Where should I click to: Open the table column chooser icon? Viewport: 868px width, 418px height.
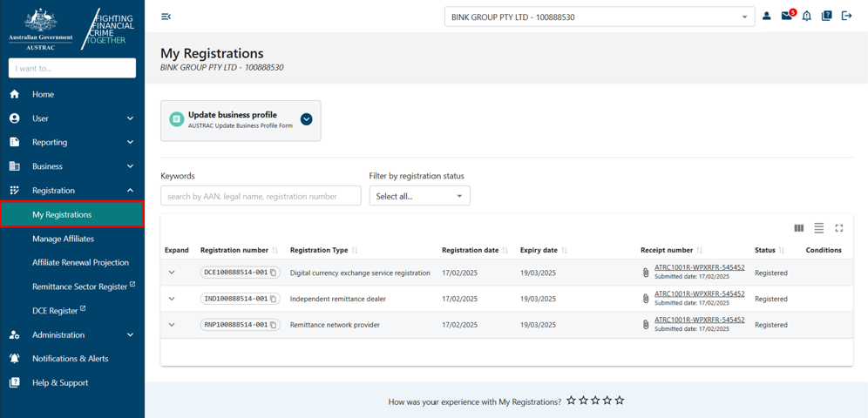pos(799,228)
